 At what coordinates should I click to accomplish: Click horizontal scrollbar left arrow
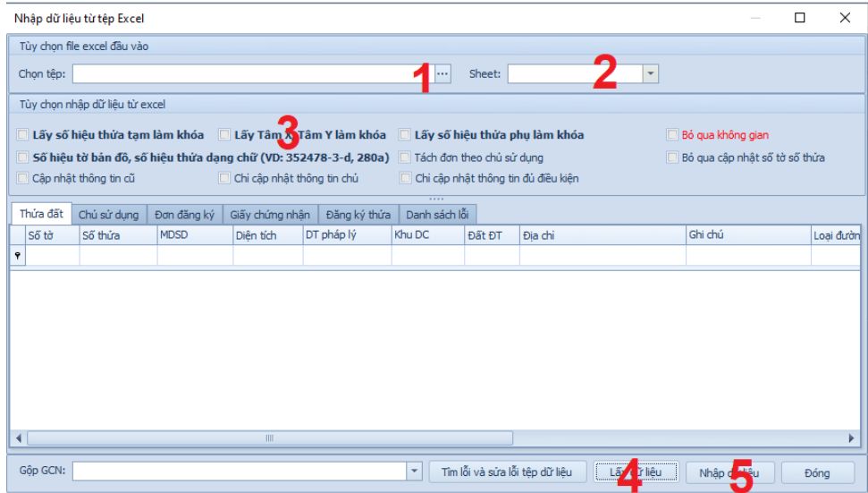click(19, 438)
